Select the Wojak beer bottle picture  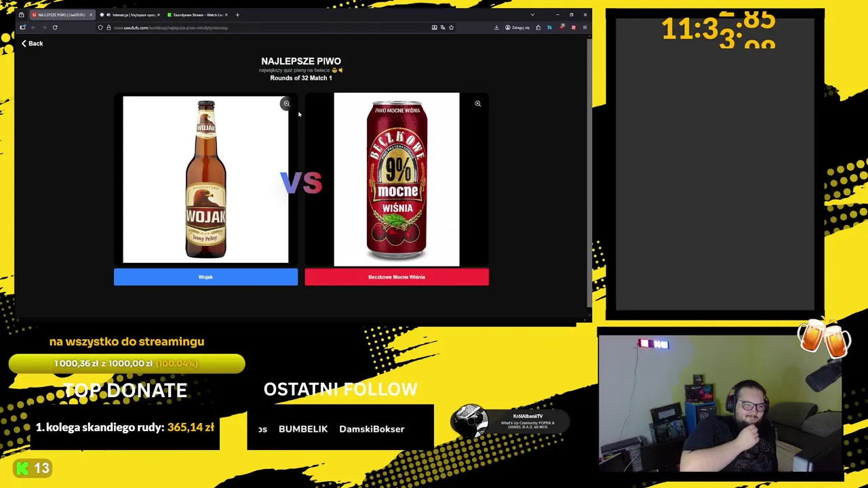(205, 180)
